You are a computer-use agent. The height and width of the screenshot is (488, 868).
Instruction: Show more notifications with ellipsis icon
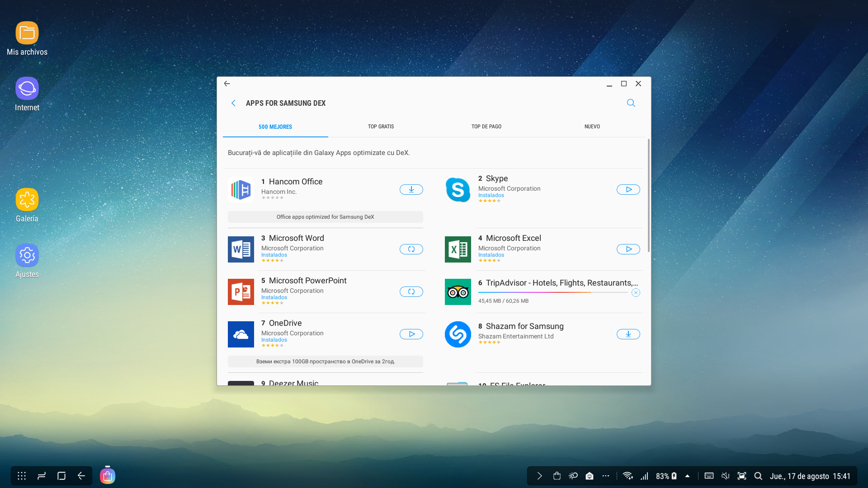point(606,476)
